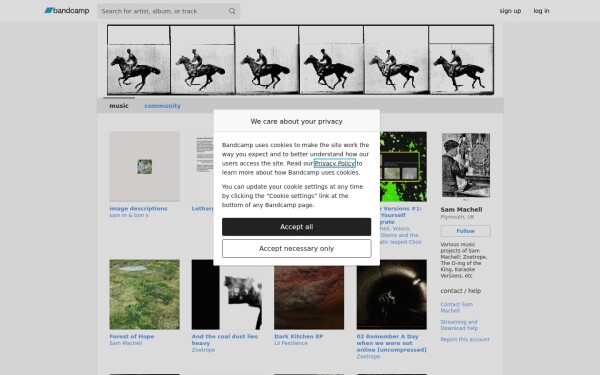Open the partially hidden Lethargy document cover
This screenshot has width=600, height=375.
pyautogui.click(x=202, y=166)
